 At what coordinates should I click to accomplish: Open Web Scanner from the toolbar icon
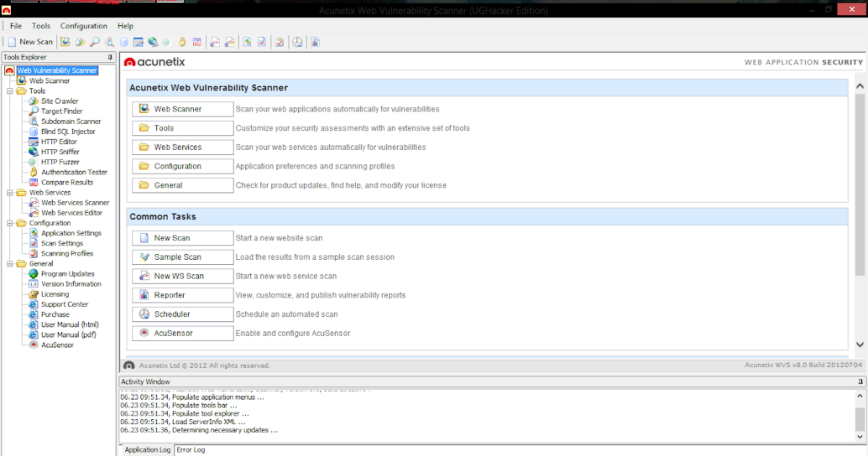pyautogui.click(x=65, y=42)
